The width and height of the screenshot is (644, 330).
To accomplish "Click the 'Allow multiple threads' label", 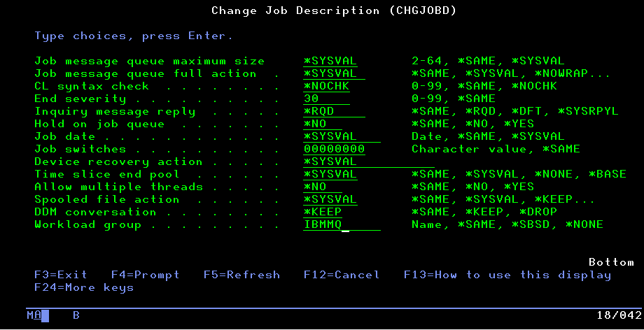I will point(119,187).
